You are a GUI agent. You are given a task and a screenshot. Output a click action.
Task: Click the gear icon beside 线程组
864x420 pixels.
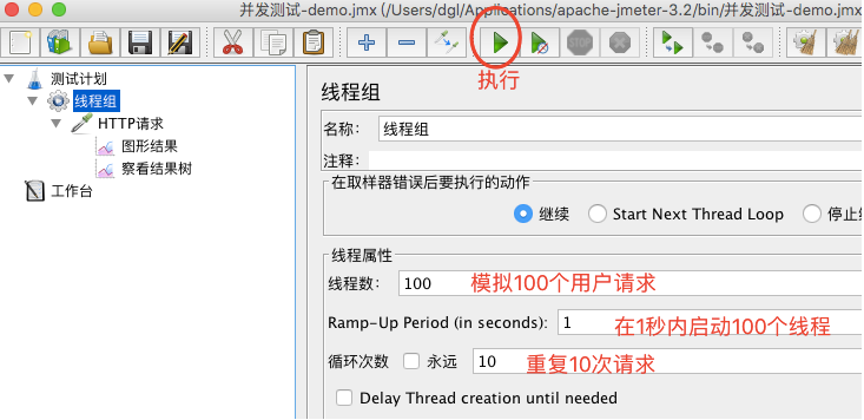click(x=58, y=101)
